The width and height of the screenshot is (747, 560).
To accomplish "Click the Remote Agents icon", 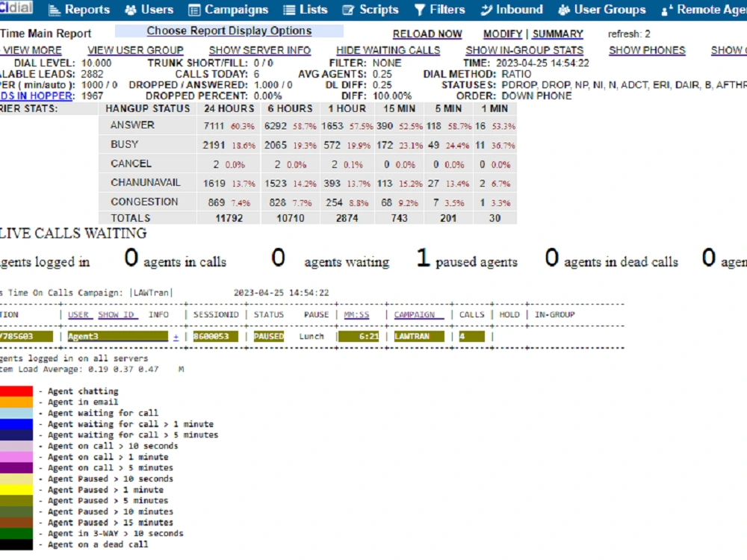I will [667, 10].
